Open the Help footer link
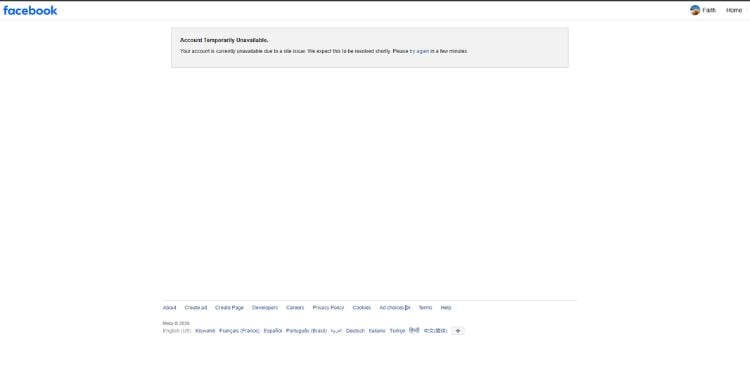750x375 pixels. tap(446, 308)
